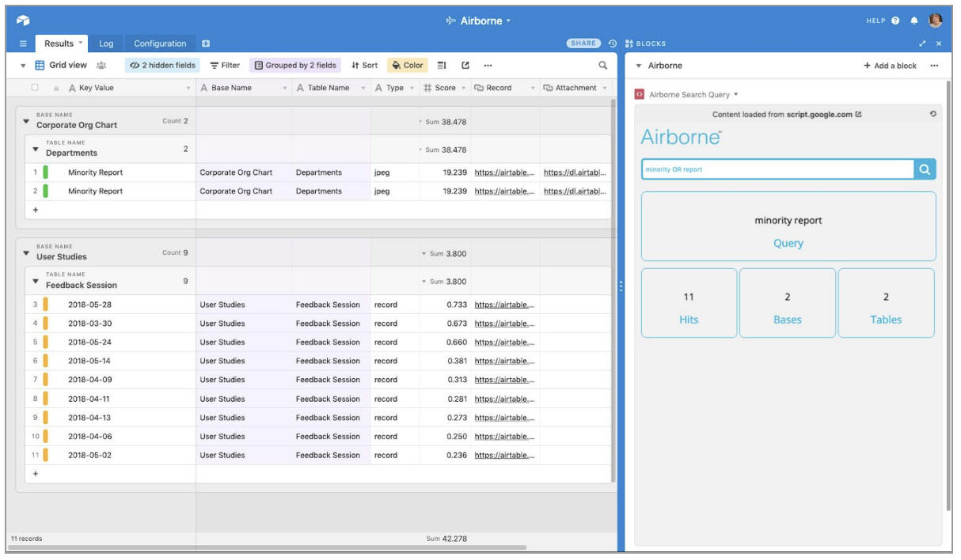Expand blocks panel to fullscreen
Viewport: 961px width, 560px height.
click(x=923, y=44)
